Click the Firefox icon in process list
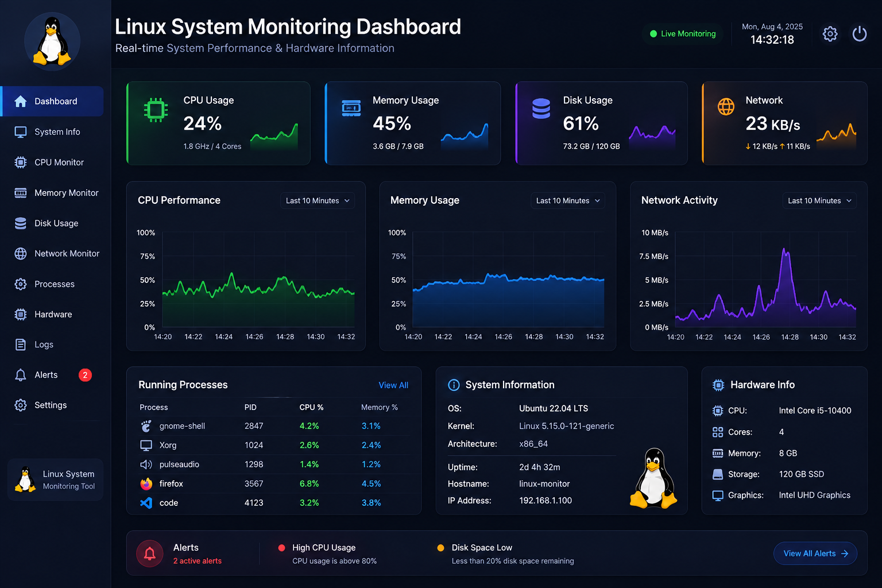The width and height of the screenshot is (882, 588). (146, 483)
